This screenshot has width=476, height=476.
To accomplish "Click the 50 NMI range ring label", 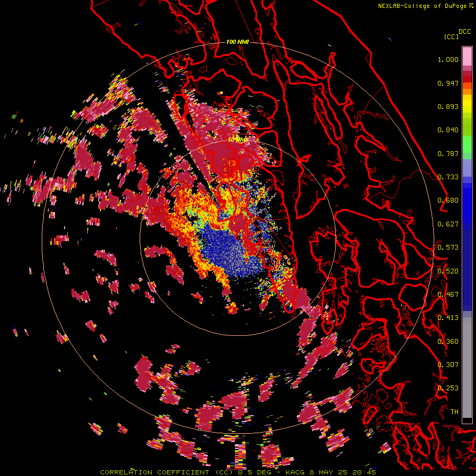I will point(237,140).
